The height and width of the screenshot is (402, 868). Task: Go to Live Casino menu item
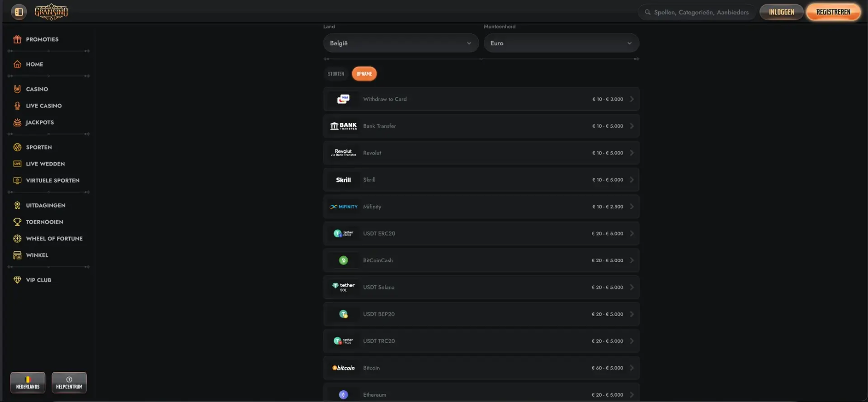pos(44,106)
